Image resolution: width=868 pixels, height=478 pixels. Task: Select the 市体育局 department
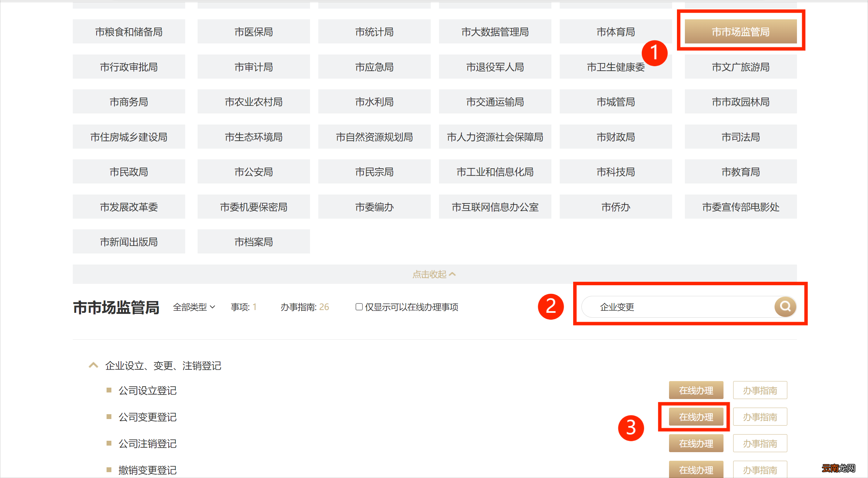(616, 31)
